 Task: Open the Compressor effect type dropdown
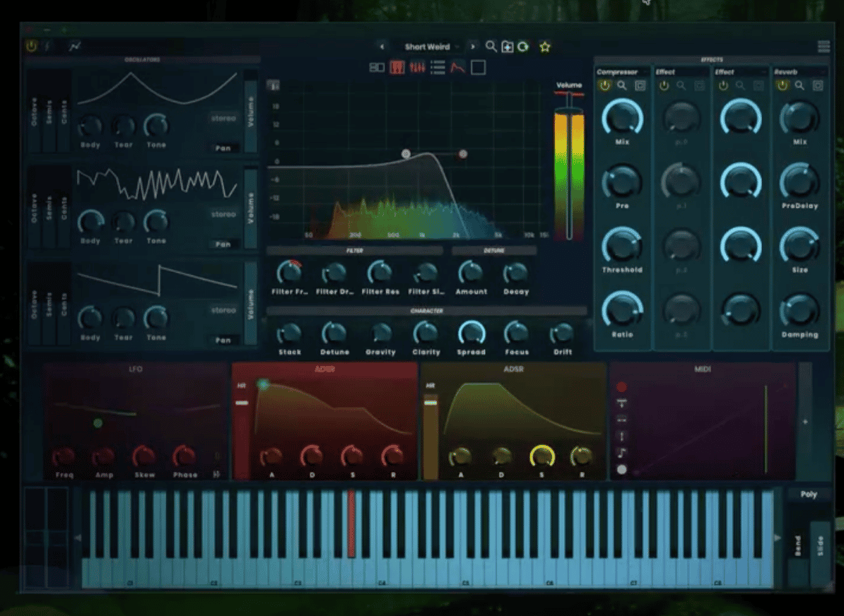coord(622,71)
